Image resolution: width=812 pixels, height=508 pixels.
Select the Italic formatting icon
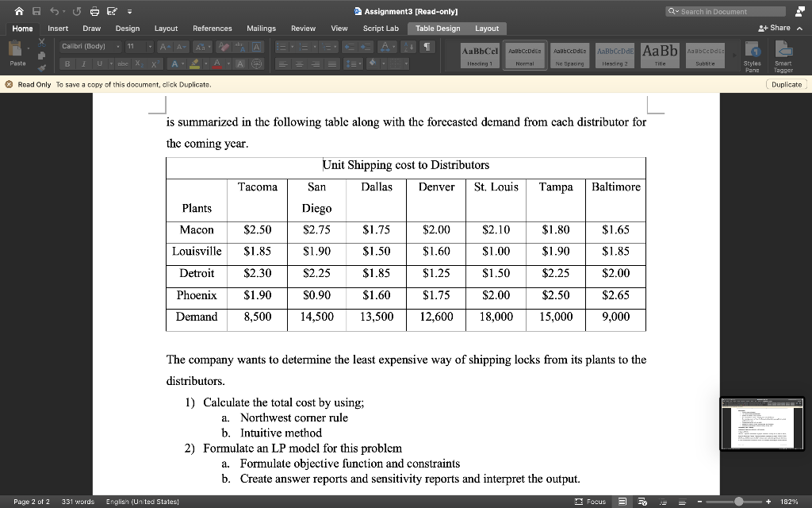point(83,63)
